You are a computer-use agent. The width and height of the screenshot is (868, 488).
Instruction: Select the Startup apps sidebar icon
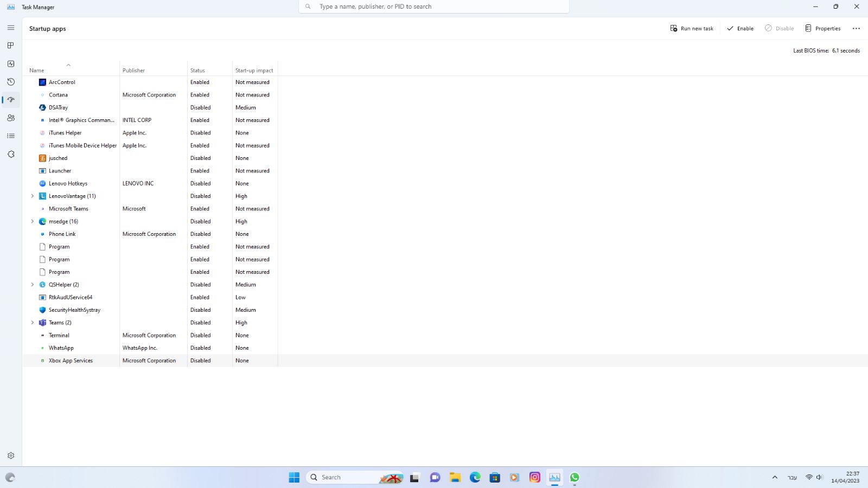(x=11, y=100)
